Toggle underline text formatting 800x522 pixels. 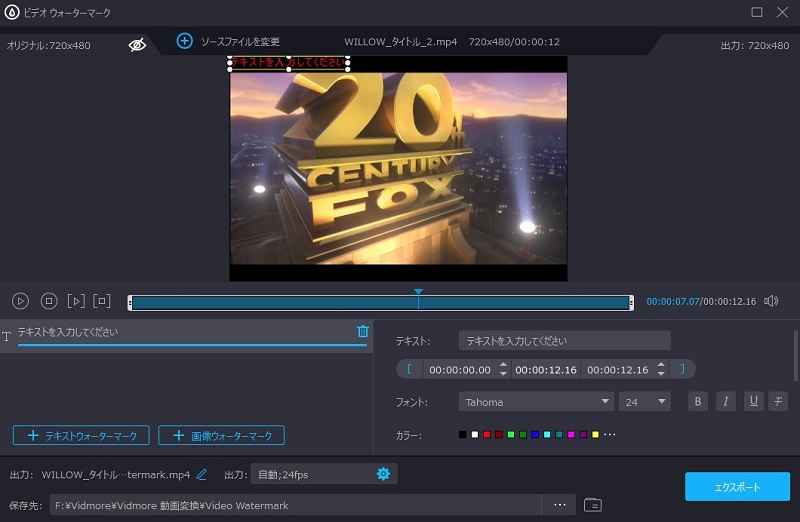pyautogui.click(x=752, y=401)
